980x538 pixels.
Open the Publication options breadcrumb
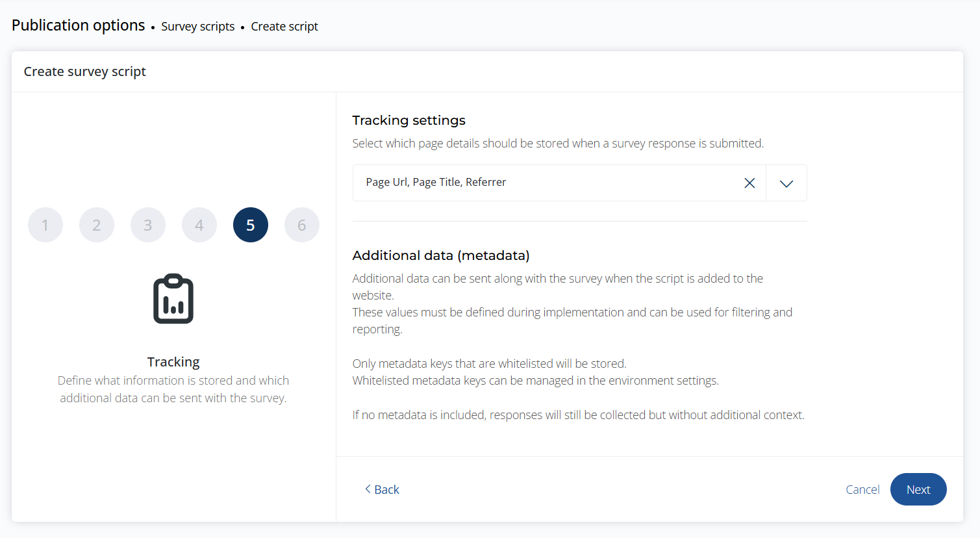tap(79, 25)
